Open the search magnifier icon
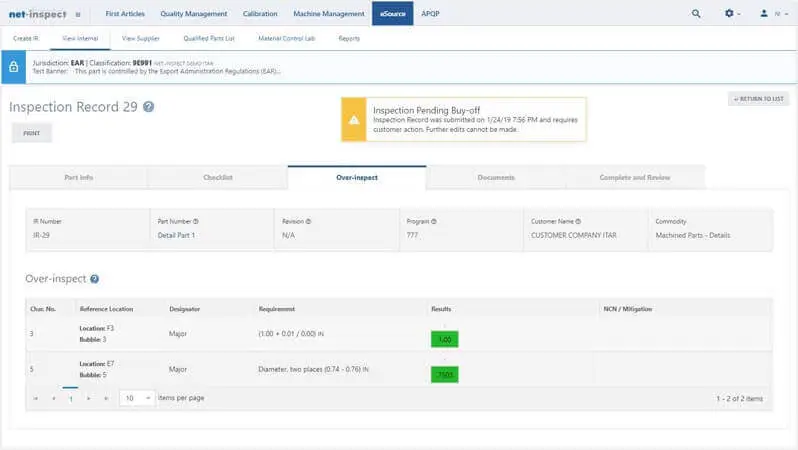 (x=696, y=14)
